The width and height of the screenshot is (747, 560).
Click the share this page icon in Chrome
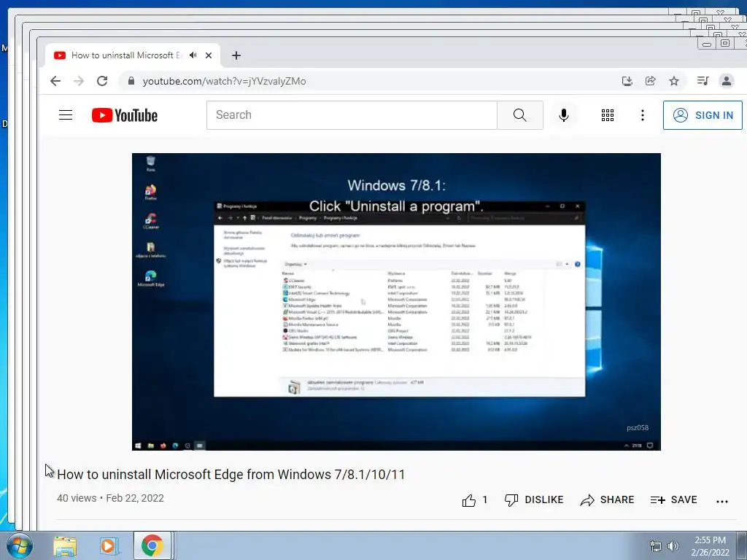click(650, 81)
